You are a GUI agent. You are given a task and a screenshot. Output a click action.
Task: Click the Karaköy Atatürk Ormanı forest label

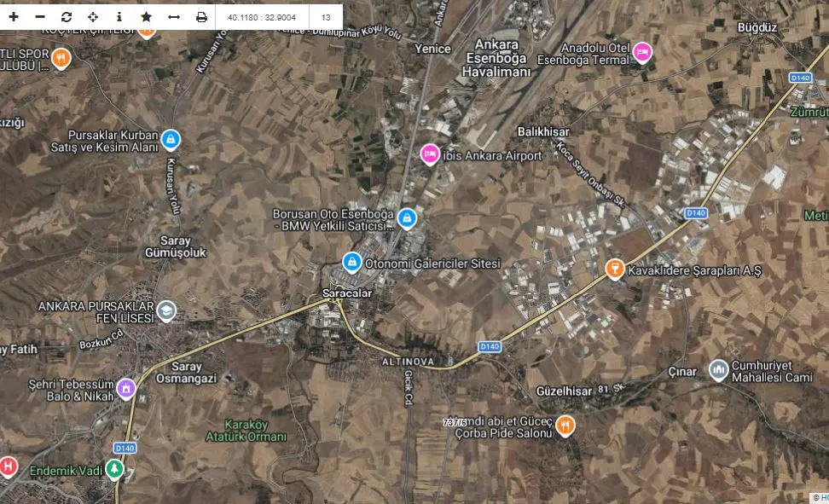click(x=246, y=431)
